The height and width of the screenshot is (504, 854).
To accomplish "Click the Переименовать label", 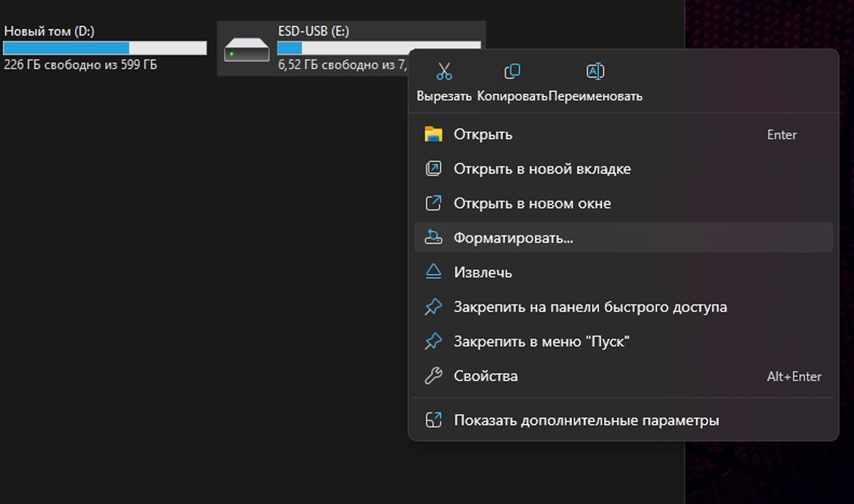I will 595,96.
